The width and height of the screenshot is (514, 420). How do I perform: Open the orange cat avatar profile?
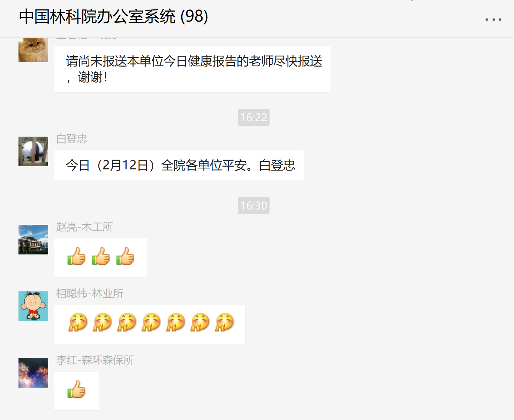[x=33, y=50]
